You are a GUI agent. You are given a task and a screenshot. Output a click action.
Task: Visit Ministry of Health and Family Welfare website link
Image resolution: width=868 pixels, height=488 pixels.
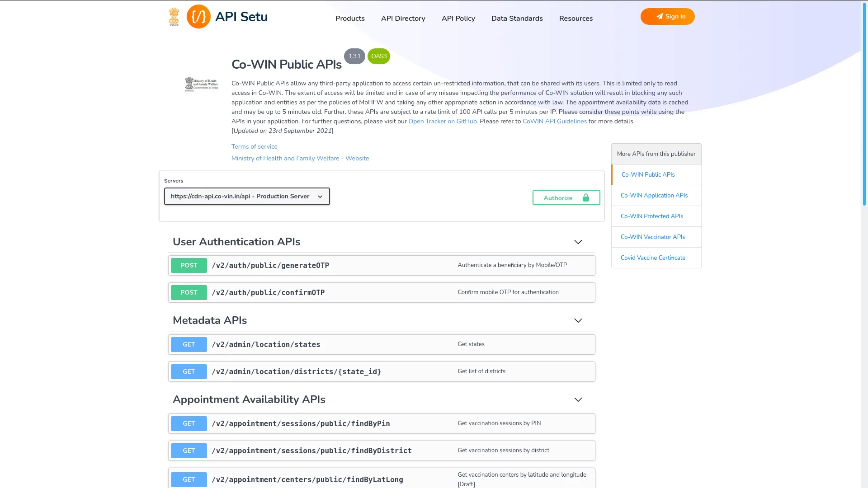click(x=300, y=159)
